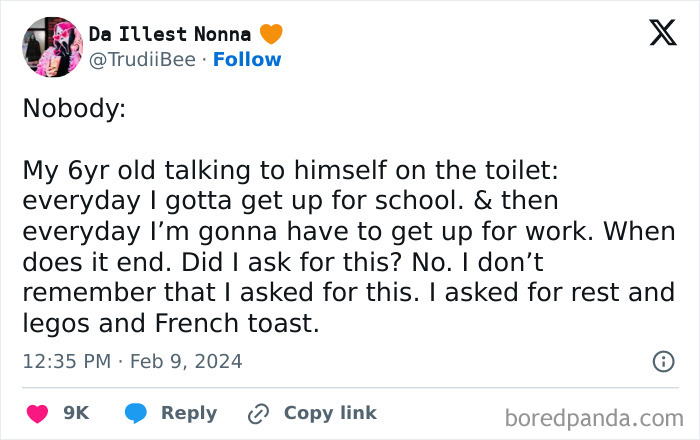This screenshot has width=700, height=440.
Task: Click the X logo in the corner
Action: click(655, 35)
